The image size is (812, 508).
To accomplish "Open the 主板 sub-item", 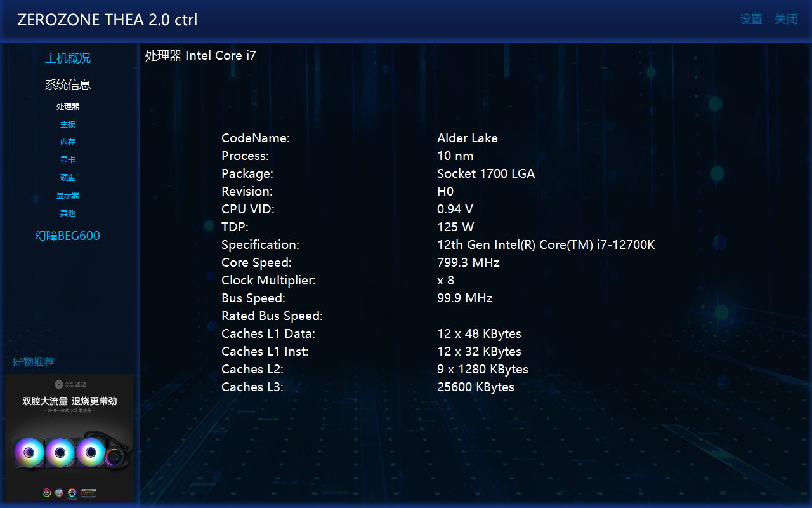I will pos(68,124).
